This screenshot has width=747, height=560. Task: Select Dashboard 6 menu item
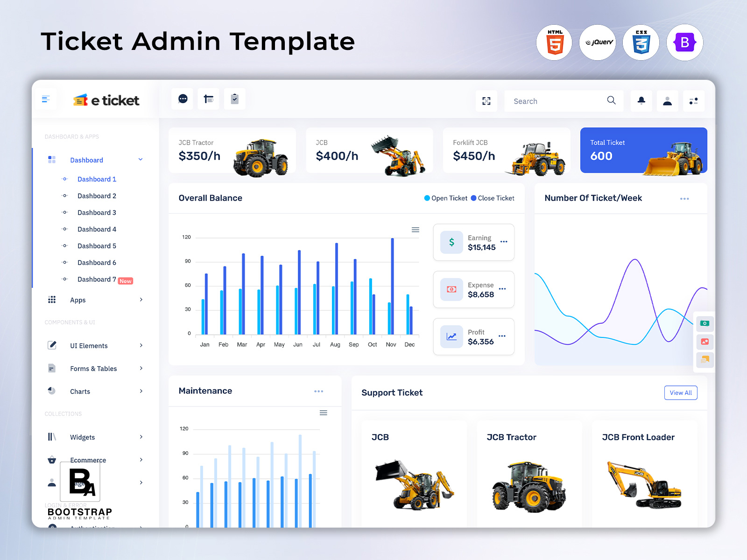pyautogui.click(x=97, y=263)
